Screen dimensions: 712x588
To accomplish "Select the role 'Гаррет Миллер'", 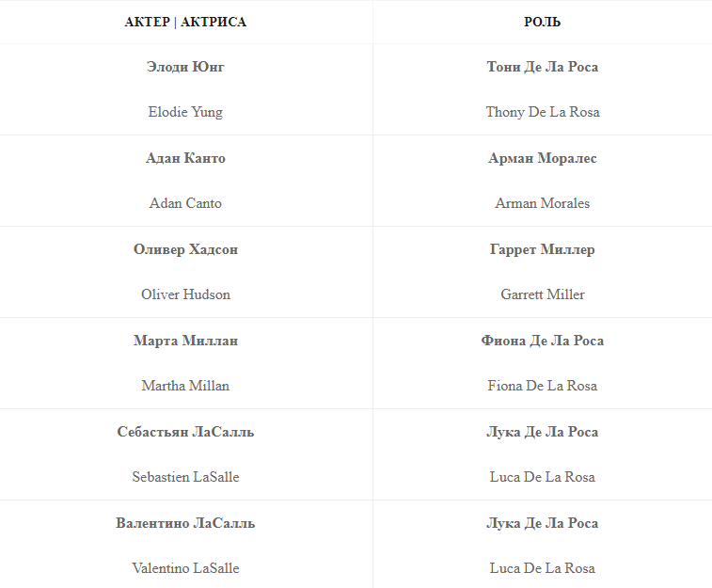I will [x=542, y=249].
